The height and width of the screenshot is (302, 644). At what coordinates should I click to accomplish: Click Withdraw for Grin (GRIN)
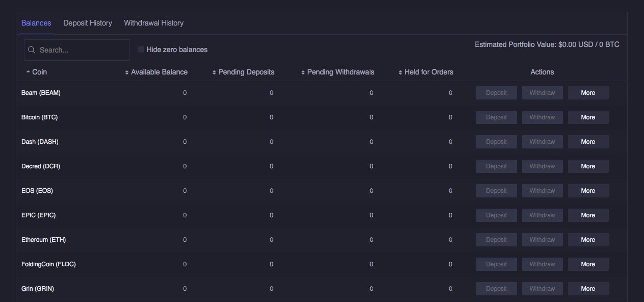[542, 289]
